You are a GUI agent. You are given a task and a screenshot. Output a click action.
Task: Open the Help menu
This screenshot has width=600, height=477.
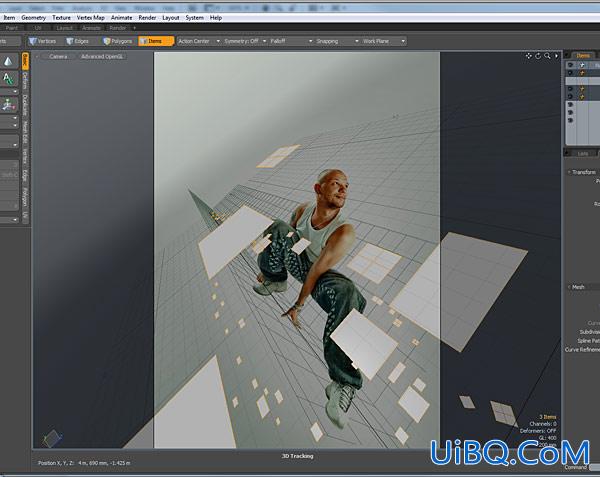click(x=216, y=18)
